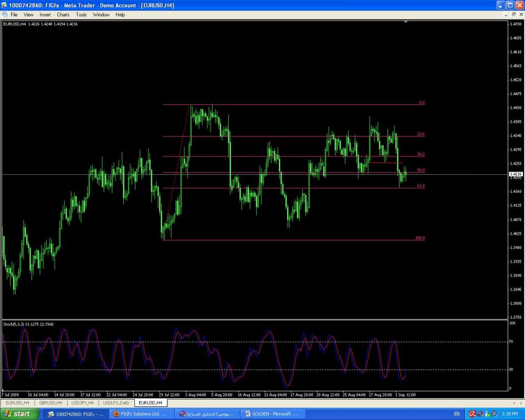Click the 17 Aug 20:00 time axis label
525x420 pixels.
pos(302,395)
